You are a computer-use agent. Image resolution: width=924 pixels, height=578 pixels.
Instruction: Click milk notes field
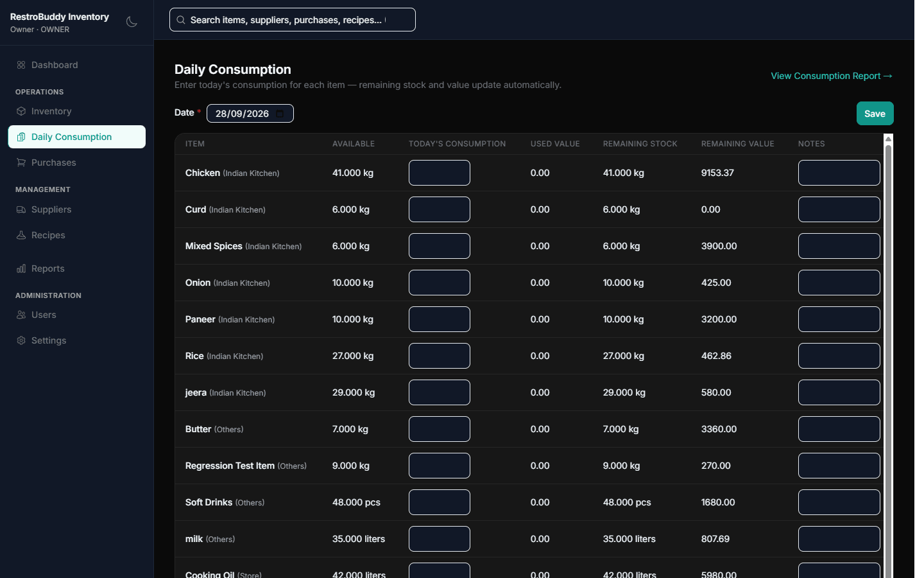click(839, 539)
